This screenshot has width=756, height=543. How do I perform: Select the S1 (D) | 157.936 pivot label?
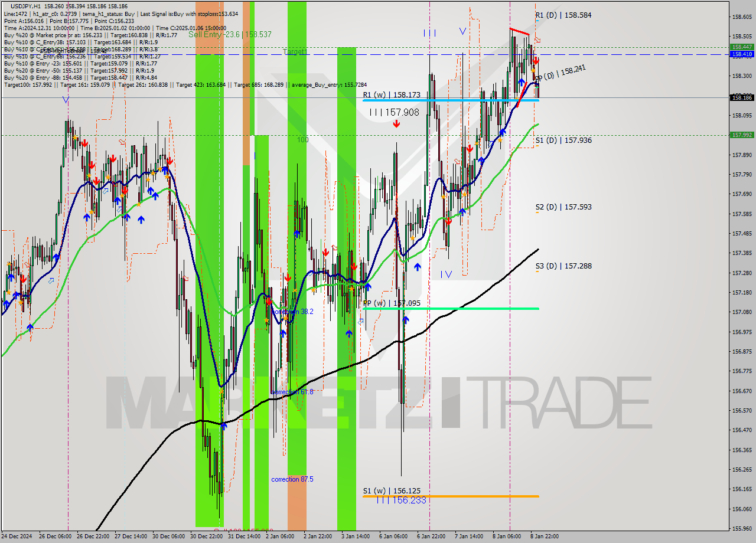click(x=563, y=140)
